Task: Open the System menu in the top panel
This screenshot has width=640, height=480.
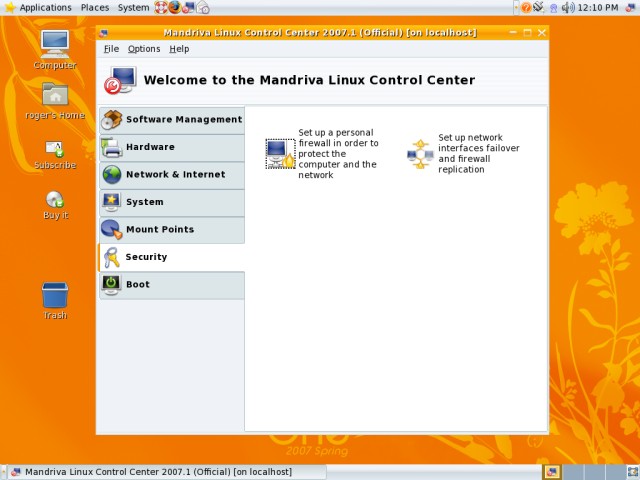Action: click(133, 8)
